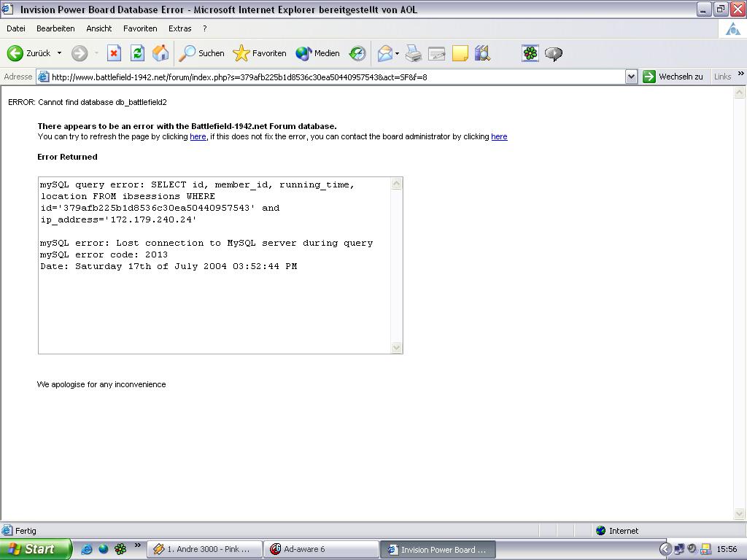
Task: Open the yellow note Discuss icon
Action: 460,53
